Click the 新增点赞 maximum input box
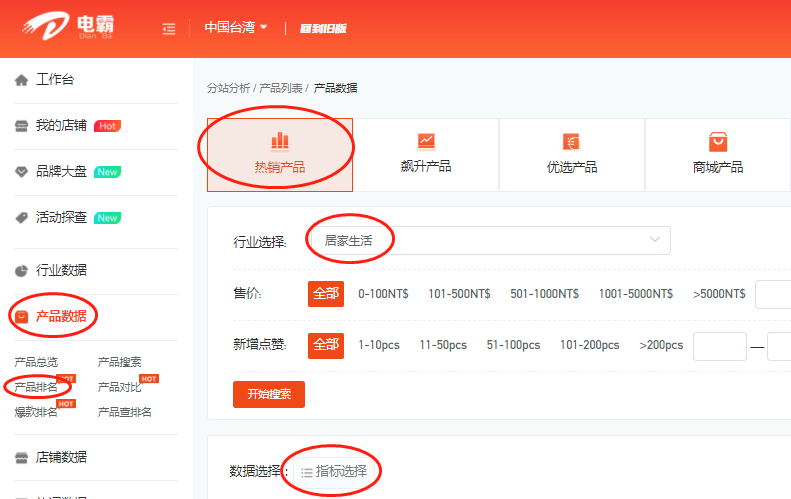The image size is (791, 499). [779, 346]
